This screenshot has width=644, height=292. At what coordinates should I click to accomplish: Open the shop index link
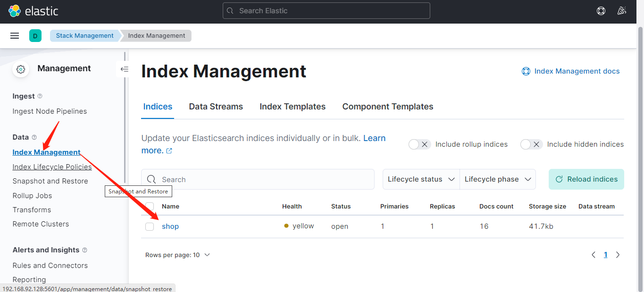170,226
